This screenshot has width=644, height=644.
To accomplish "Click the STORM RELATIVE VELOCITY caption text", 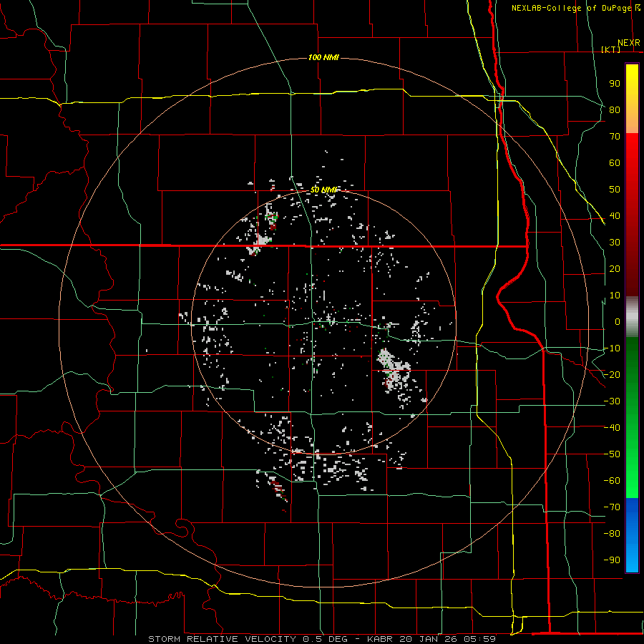I will pos(222,639).
